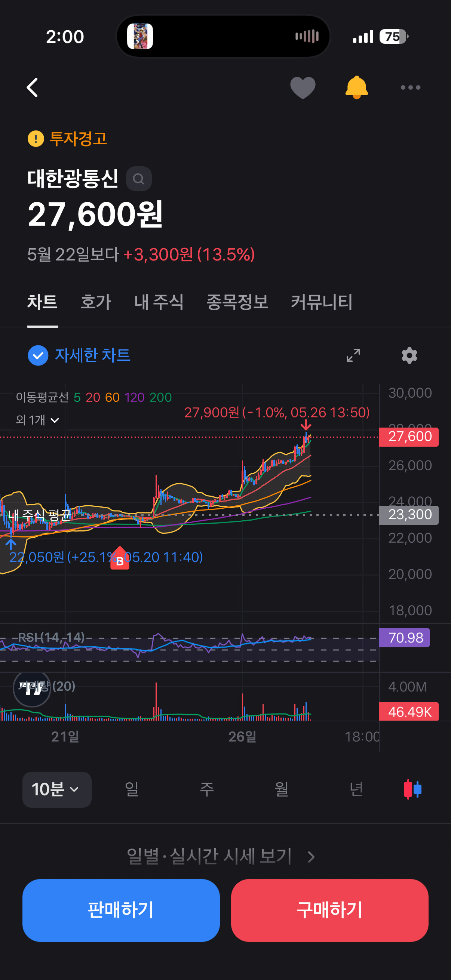The image size is (451, 980).
Task: Choose the 년 yearly chart period
Action: 356,789
